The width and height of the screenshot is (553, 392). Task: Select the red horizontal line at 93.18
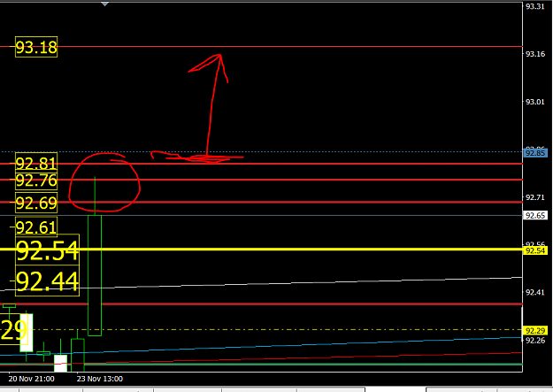click(x=261, y=47)
